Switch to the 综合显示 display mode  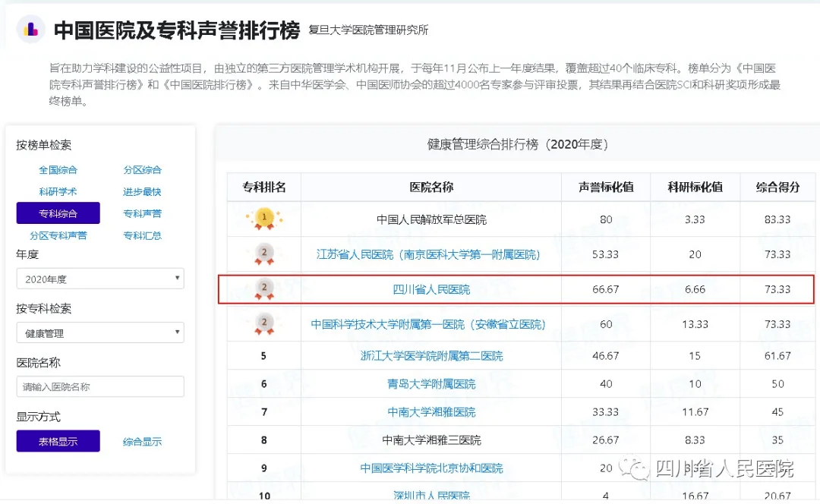(142, 442)
